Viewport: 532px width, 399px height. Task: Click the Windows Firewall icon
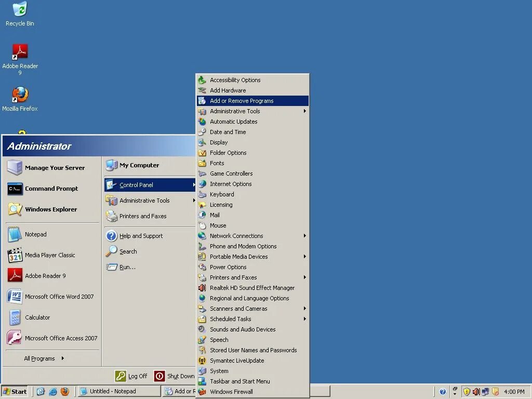pos(202,392)
